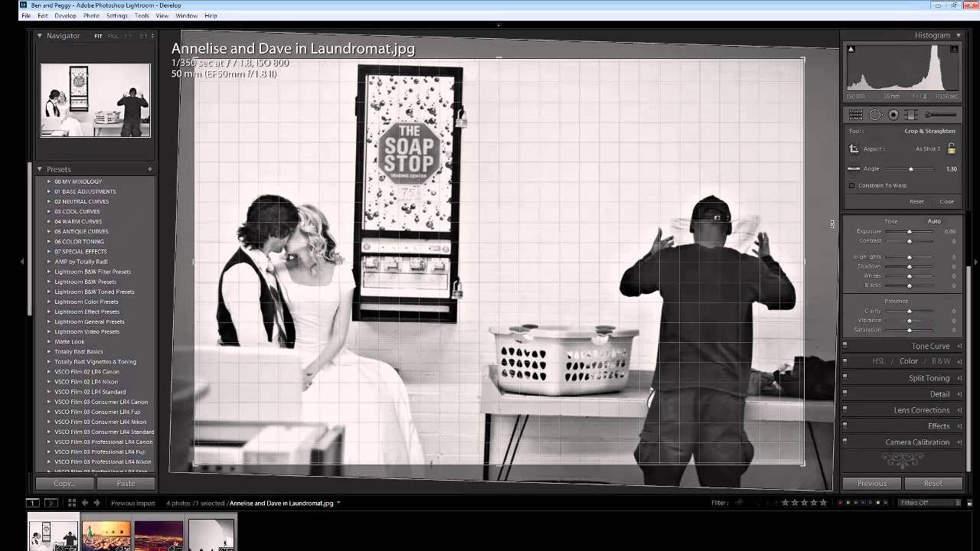
Task: Go forward with filmstrip right arrow
Action: click(96, 503)
